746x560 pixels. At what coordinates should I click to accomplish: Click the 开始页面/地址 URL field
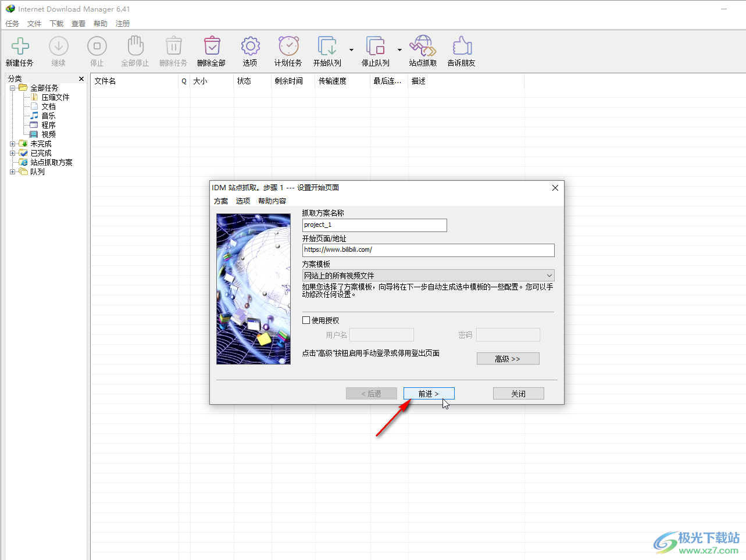429,250
